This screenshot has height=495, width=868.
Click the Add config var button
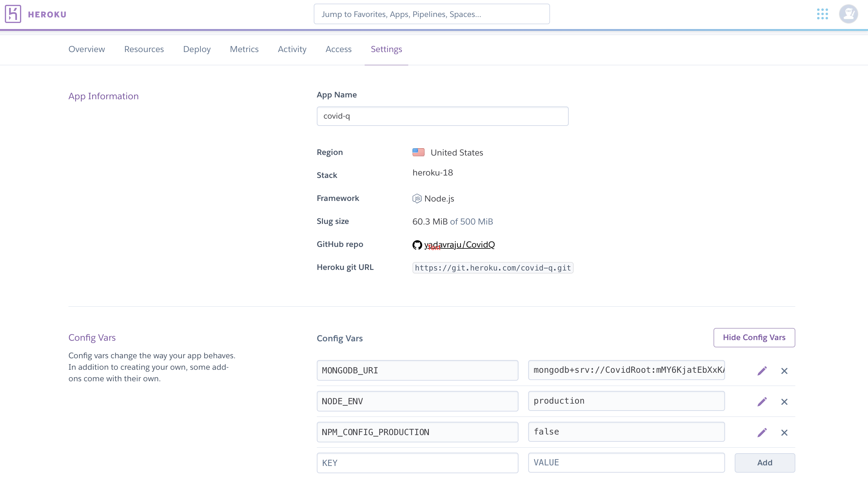765,463
